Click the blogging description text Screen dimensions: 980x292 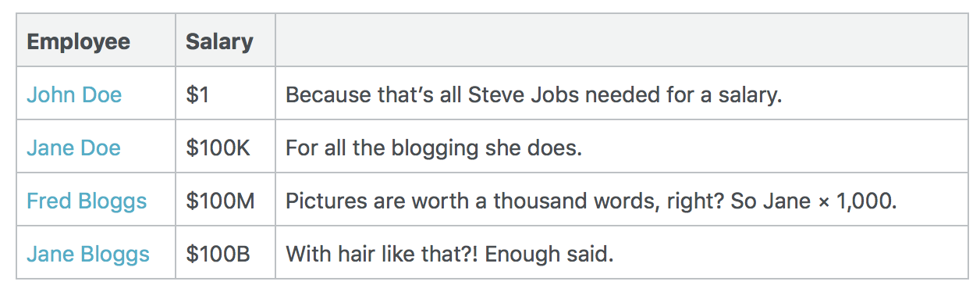point(434,148)
